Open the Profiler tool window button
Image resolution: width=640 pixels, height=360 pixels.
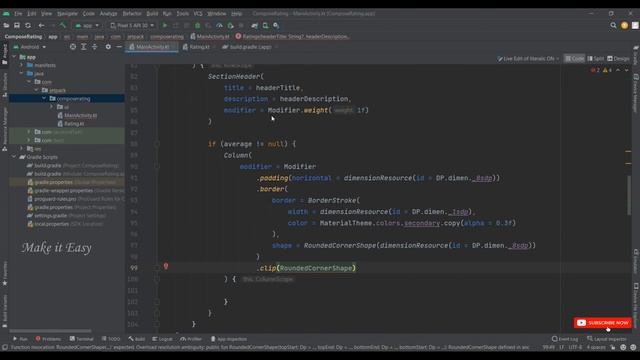(191, 339)
